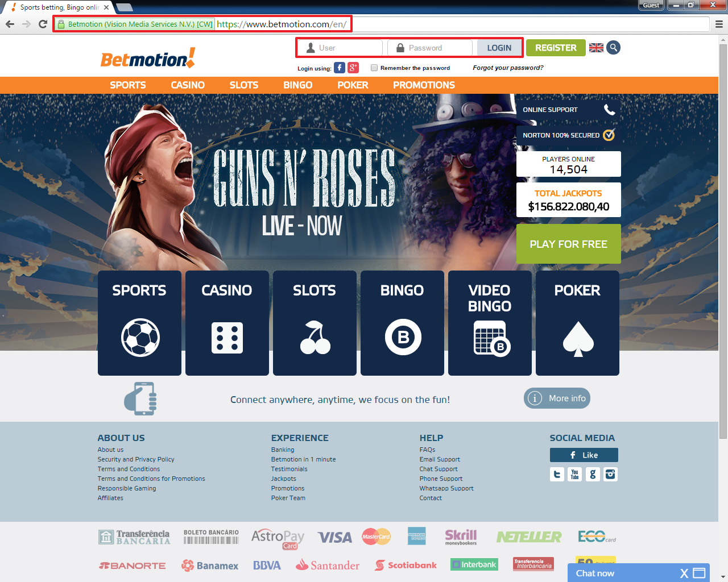Click the browser forward arrow
728x582 pixels.
[x=26, y=24]
